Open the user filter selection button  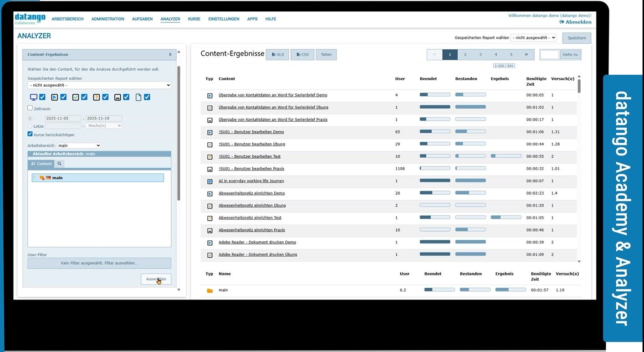(x=99, y=263)
